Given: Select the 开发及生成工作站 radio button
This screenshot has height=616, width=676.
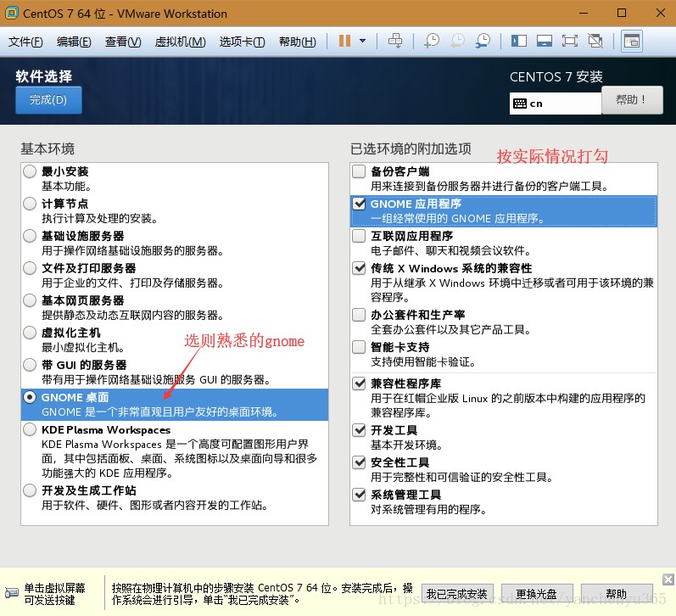Looking at the screenshot, I should [30, 490].
